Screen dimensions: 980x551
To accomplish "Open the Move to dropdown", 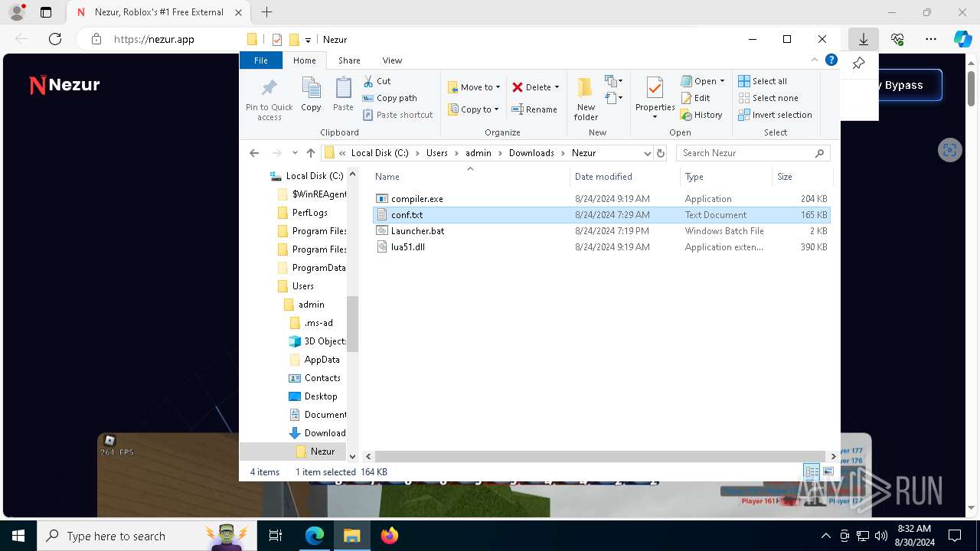I will 474,87.
